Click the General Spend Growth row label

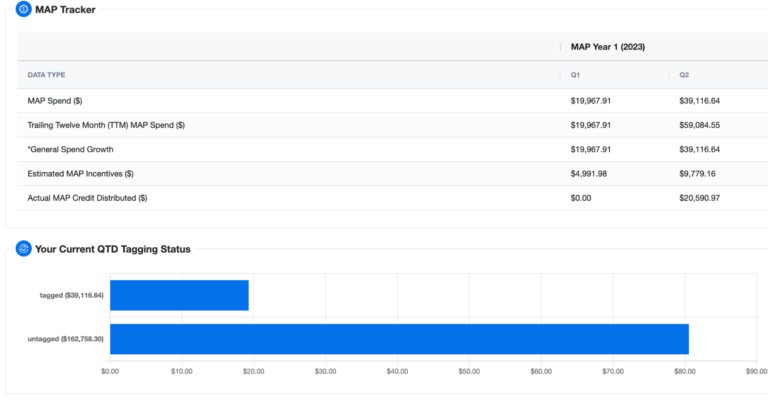pyautogui.click(x=71, y=149)
